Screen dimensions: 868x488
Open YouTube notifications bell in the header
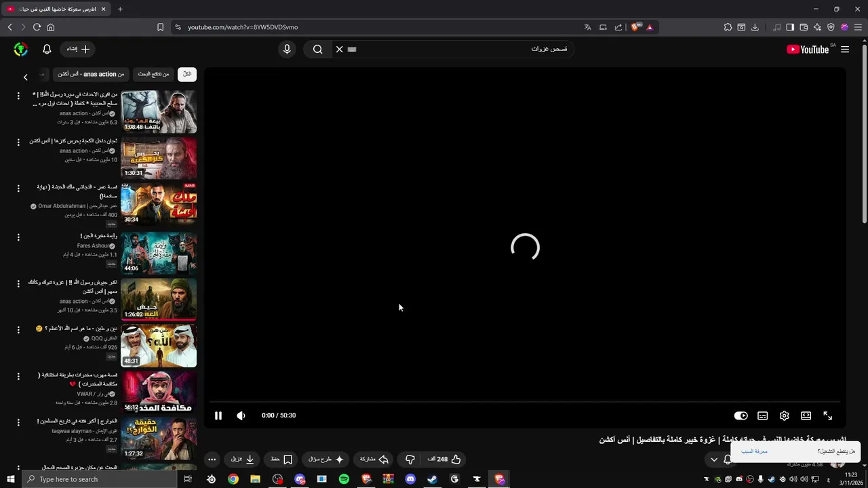[x=47, y=49]
